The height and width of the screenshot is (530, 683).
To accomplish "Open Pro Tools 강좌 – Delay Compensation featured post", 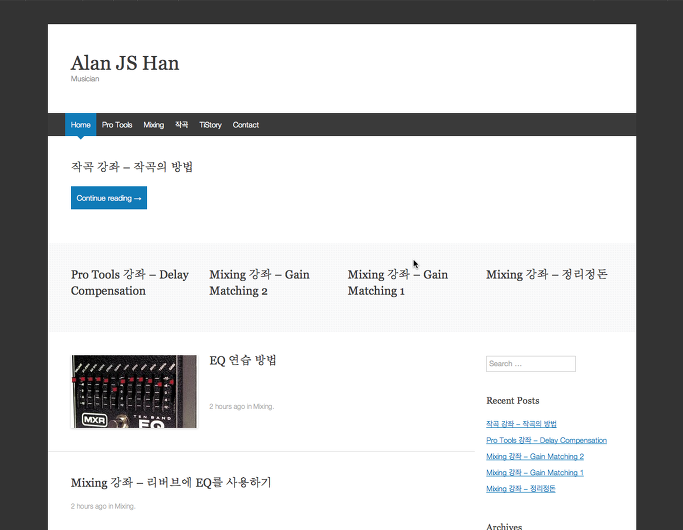I will (130, 283).
